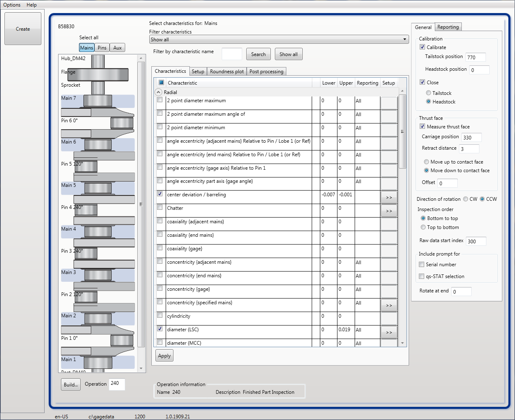The width and height of the screenshot is (515, 420).
Task: Open setup for concentricity {specified mains}
Action: pyautogui.click(x=389, y=305)
